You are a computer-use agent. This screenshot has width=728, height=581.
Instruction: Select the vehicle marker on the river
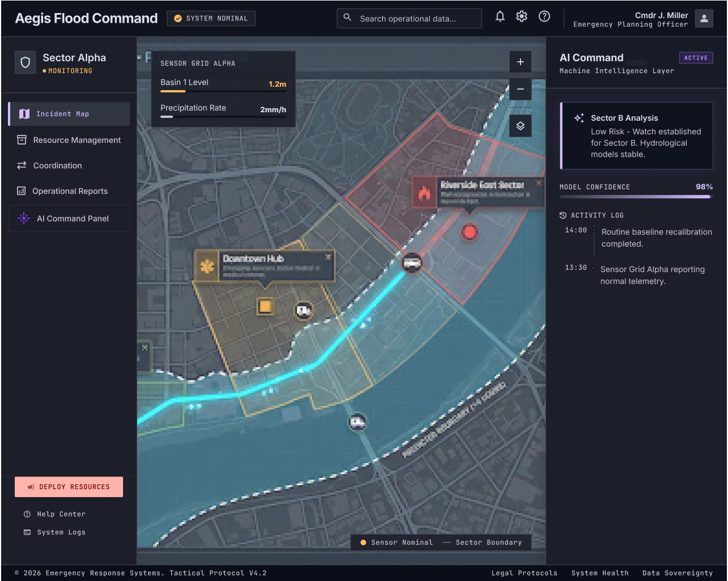point(357,422)
